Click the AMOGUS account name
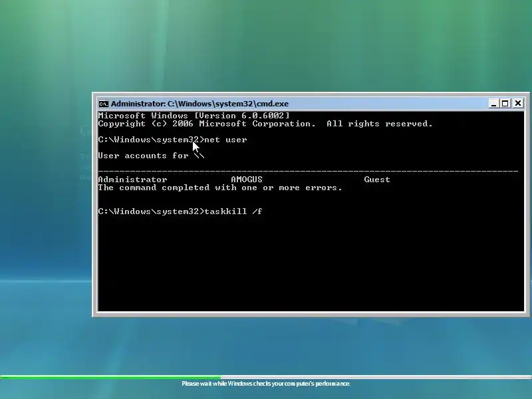This screenshot has width=532, height=399. click(247, 180)
